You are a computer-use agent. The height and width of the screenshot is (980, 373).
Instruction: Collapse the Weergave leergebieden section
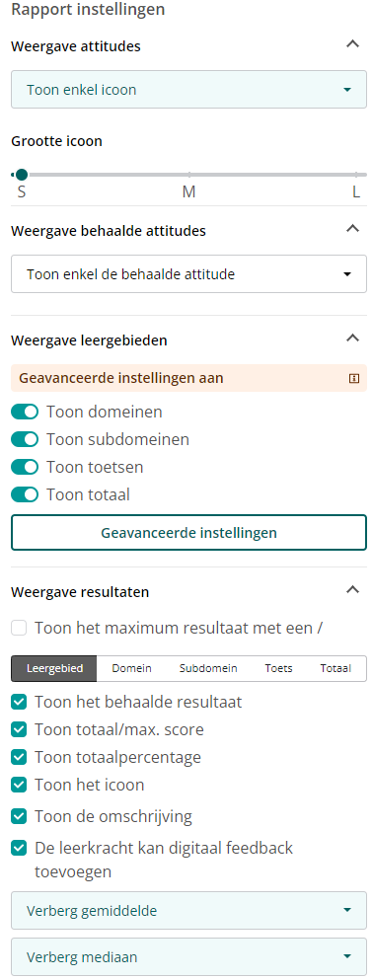click(x=353, y=339)
